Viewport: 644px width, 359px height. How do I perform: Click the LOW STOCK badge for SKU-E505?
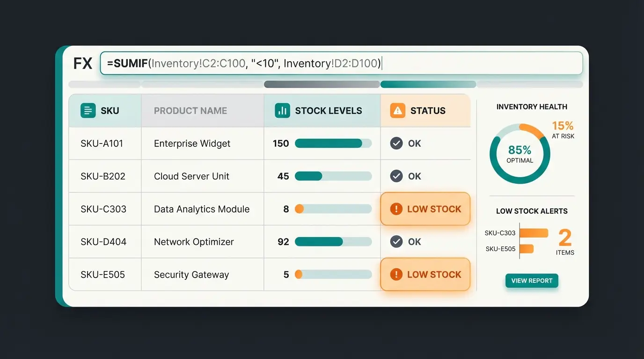click(x=425, y=274)
